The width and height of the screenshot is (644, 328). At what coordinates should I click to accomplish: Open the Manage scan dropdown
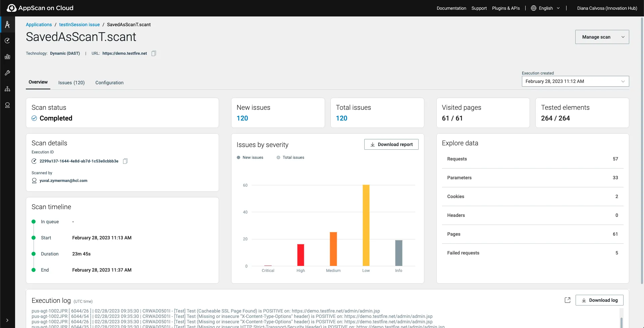coord(602,37)
